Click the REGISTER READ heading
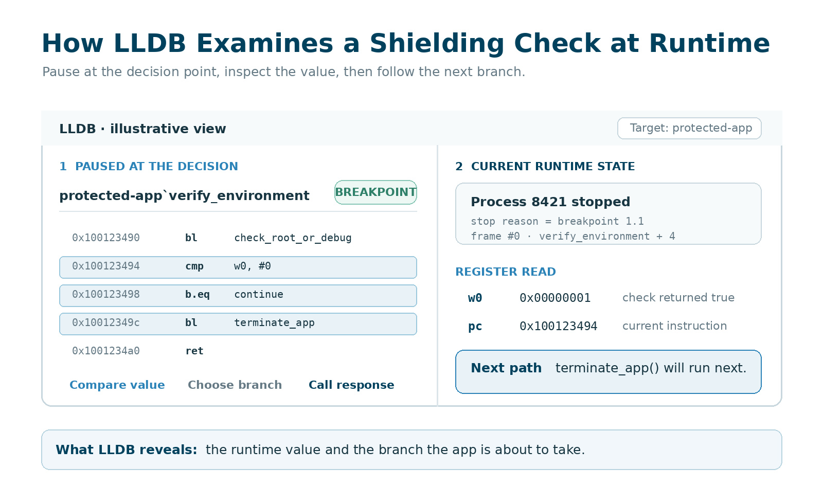This screenshot has height=504, width=823. pyautogui.click(x=506, y=272)
